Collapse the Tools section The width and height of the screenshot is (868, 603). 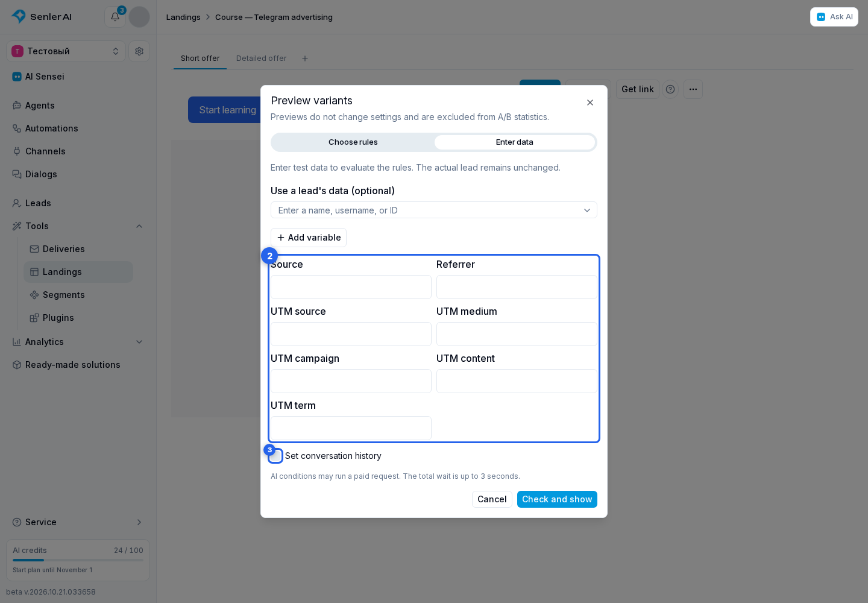point(78,226)
